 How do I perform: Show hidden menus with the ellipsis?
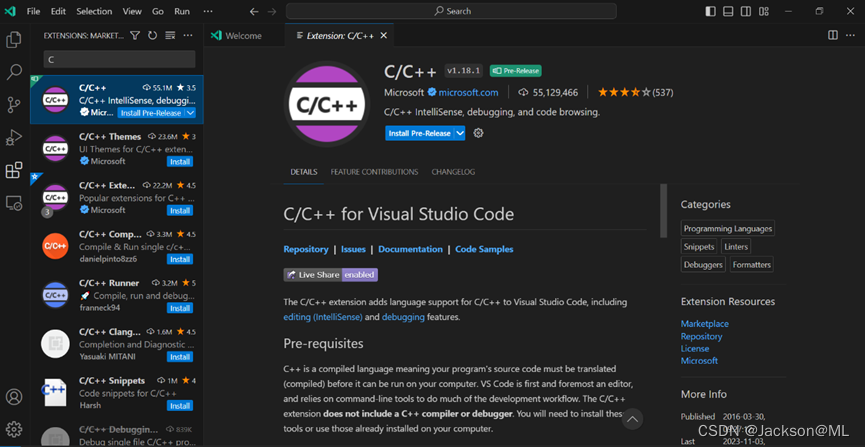point(207,11)
